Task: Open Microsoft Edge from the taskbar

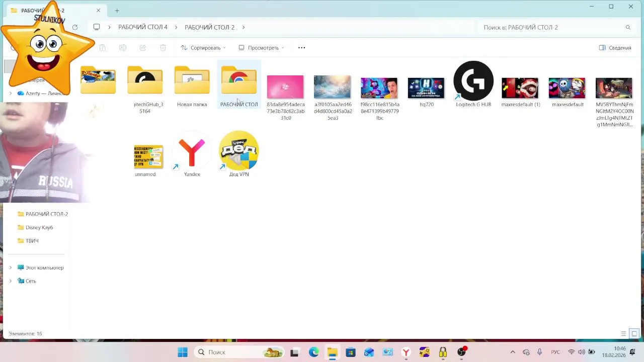Action: coord(313,352)
